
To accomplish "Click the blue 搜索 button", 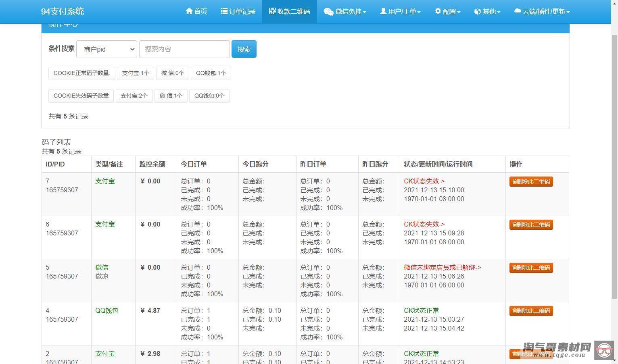I will [x=244, y=49].
